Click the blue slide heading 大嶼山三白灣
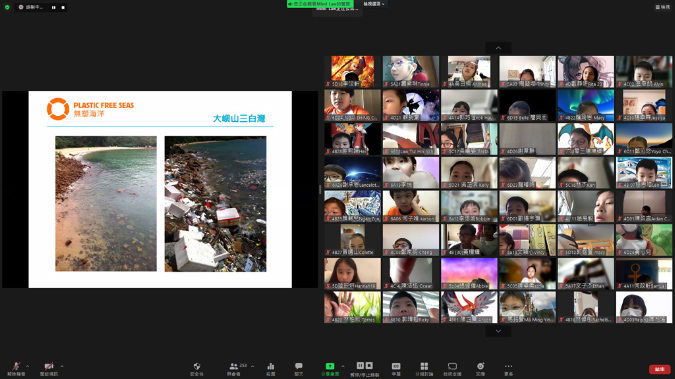 (239, 118)
